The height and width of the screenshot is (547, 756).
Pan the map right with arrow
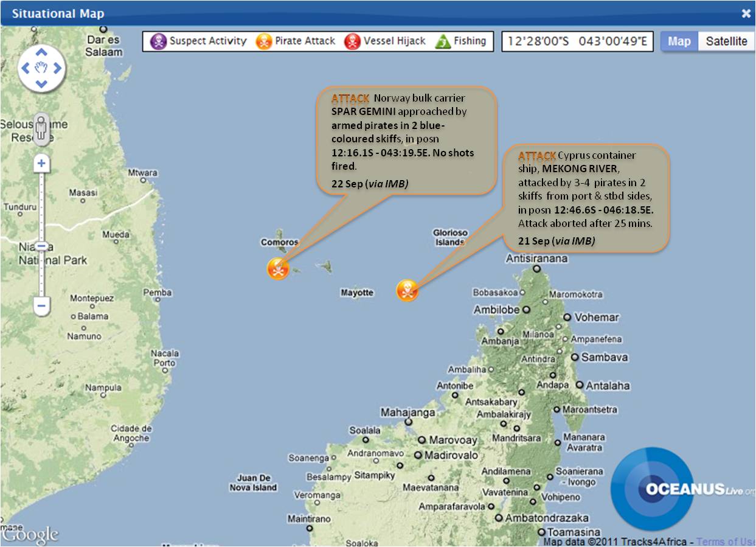click(x=57, y=68)
